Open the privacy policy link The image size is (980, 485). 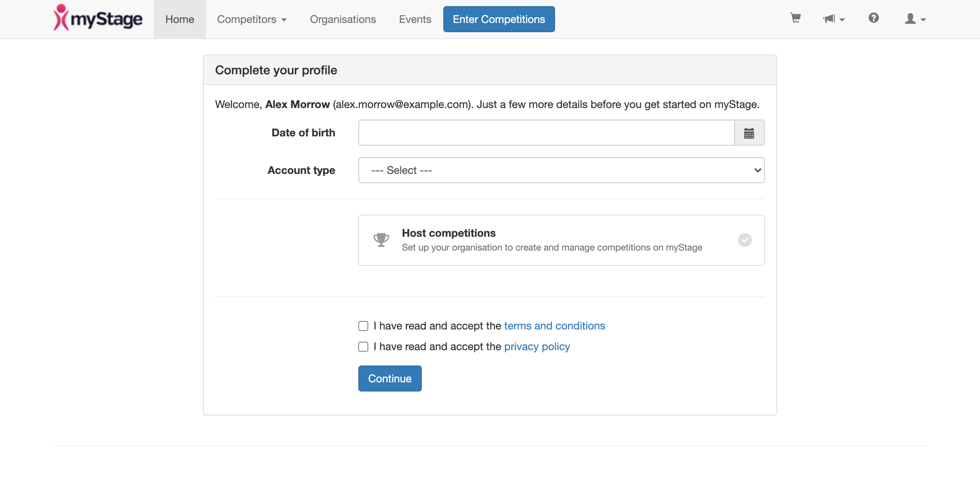[x=537, y=347]
